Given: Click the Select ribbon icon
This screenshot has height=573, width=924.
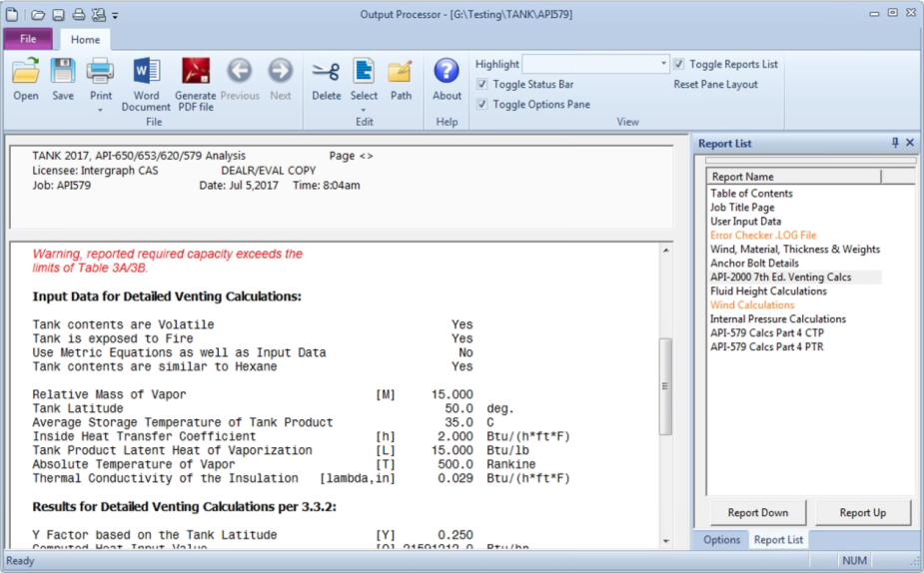Looking at the screenshot, I should tap(364, 72).
